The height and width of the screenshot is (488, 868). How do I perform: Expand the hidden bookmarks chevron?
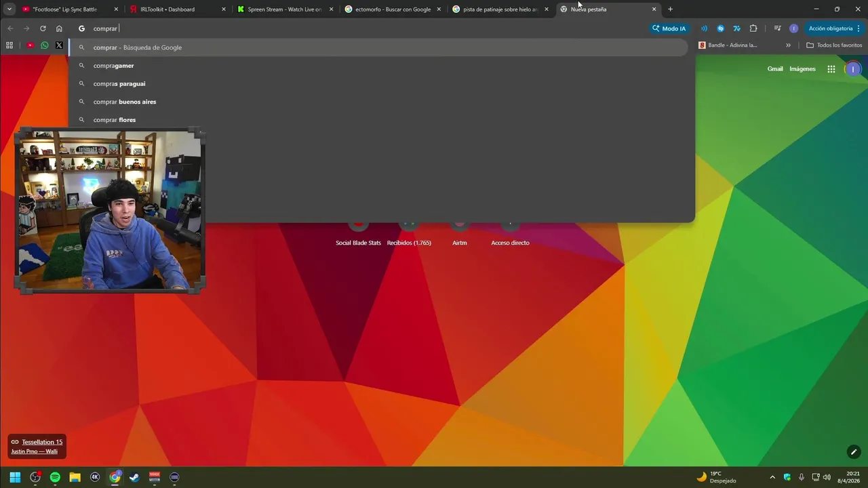coord(788,45)
